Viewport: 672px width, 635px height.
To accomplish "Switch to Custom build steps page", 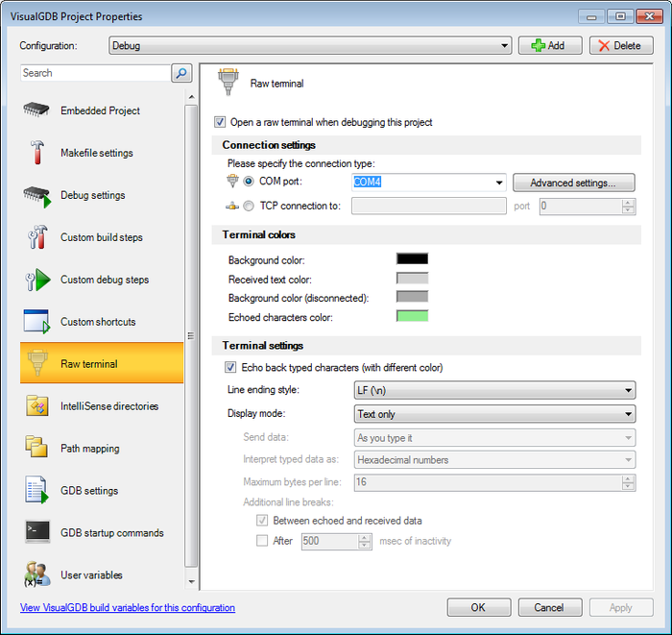I will pos(102,237).
